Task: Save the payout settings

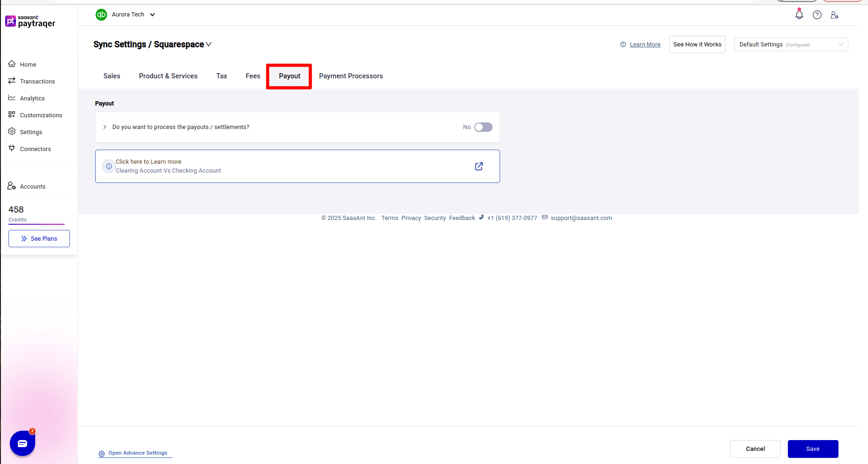Action: pos(813,449)
